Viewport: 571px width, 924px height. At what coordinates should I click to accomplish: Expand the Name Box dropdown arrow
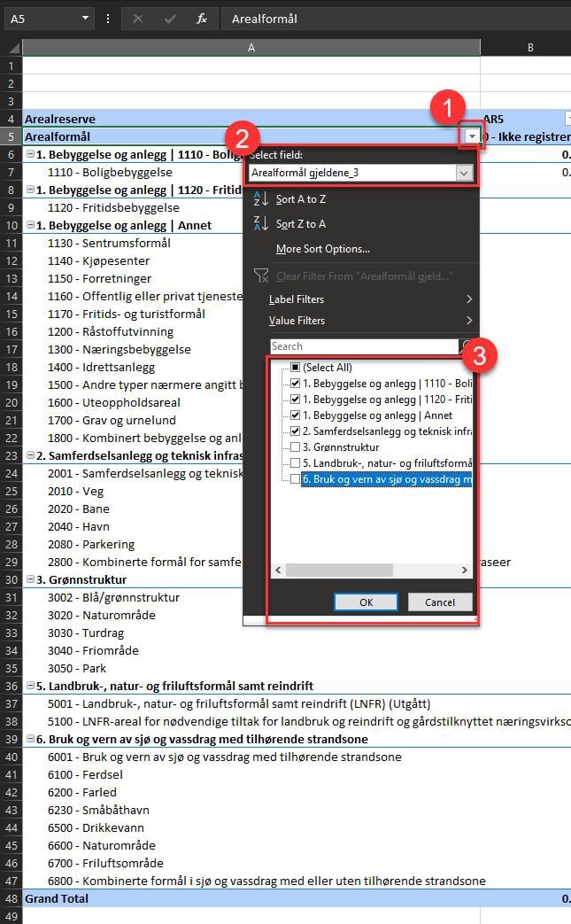86,19
